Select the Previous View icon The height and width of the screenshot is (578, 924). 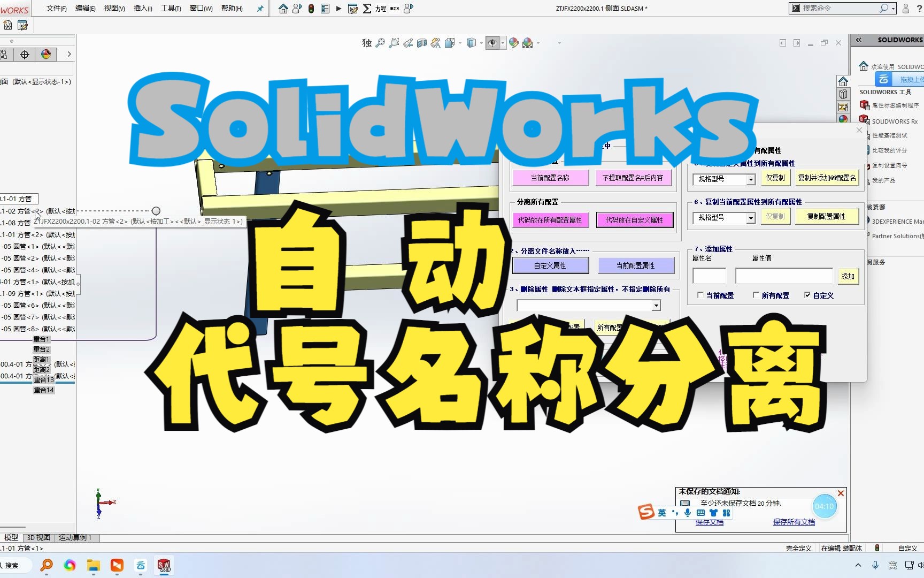(x=408, y=43)
